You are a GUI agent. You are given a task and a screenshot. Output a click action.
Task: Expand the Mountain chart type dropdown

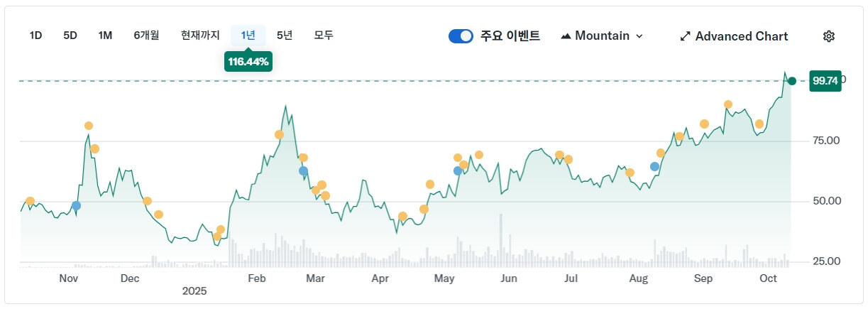(x=639, y=36)
